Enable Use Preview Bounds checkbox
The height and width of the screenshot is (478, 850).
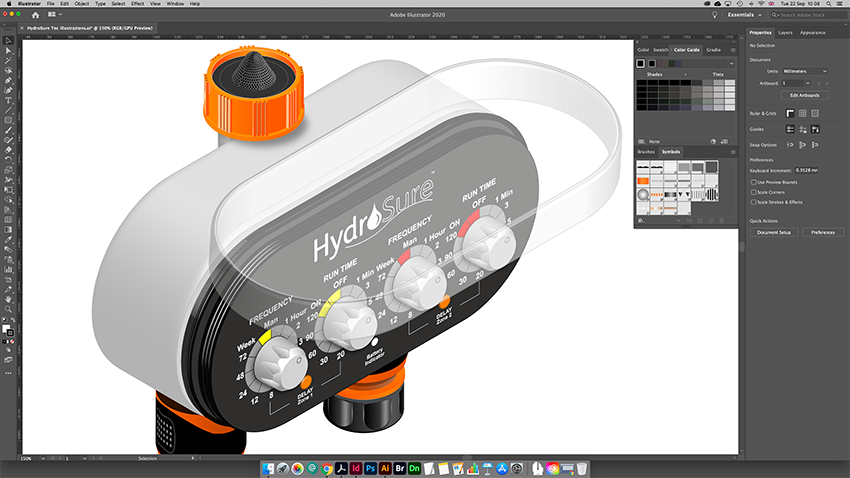[754, 182]
